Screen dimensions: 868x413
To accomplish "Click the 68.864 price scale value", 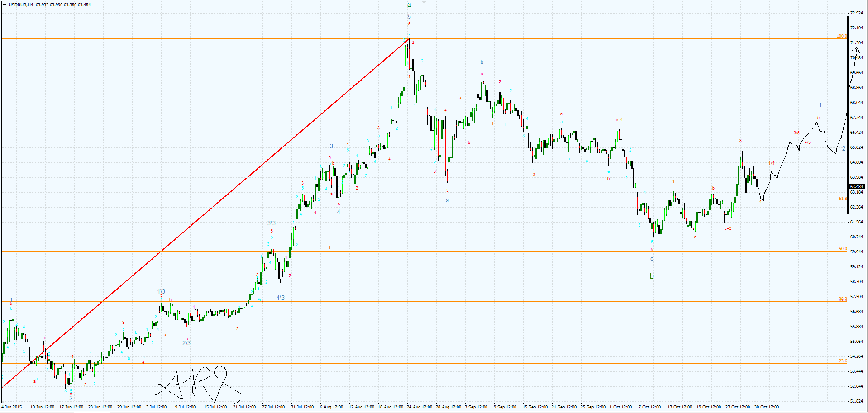I will tap(856, 88).
